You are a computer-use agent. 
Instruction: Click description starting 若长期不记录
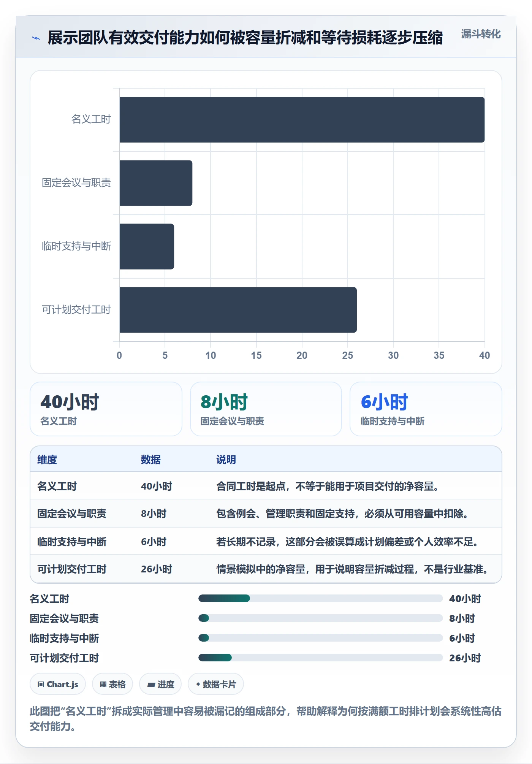(x=347, y=542)
